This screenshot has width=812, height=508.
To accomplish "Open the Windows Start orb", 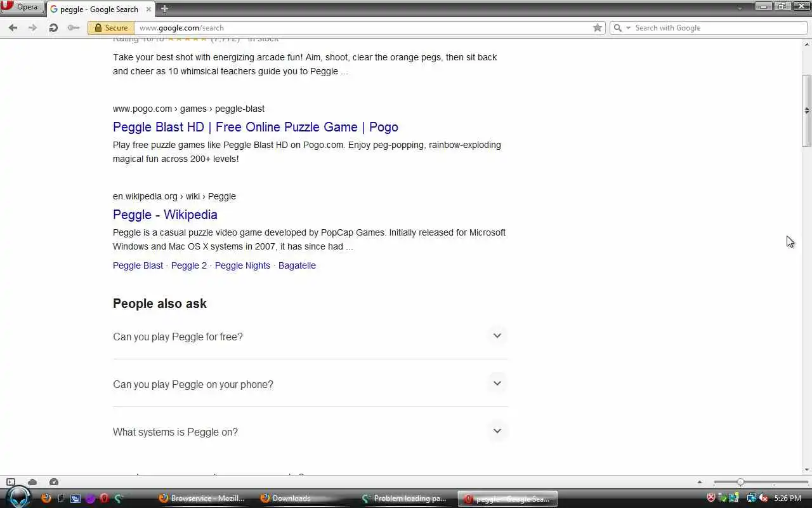I will click(20, 497).
